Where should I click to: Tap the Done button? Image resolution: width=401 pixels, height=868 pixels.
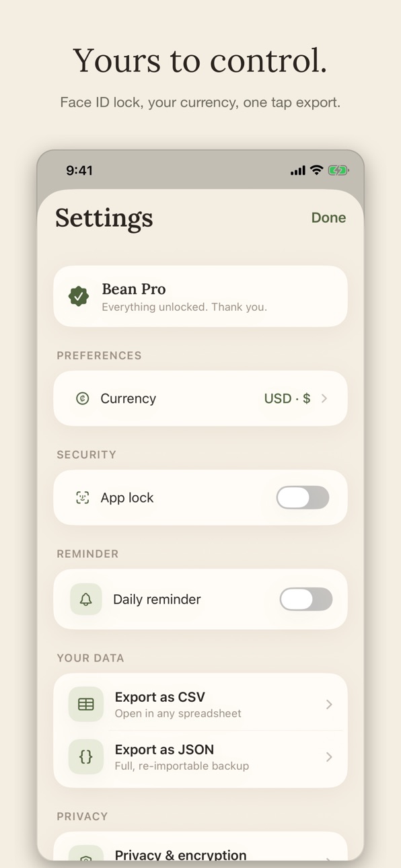pyautogui.click(x=328, y=217)
